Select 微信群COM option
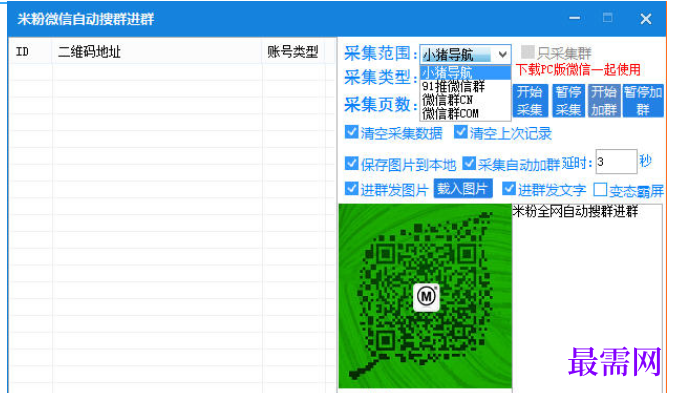The image size is (680, 393). 465,113
